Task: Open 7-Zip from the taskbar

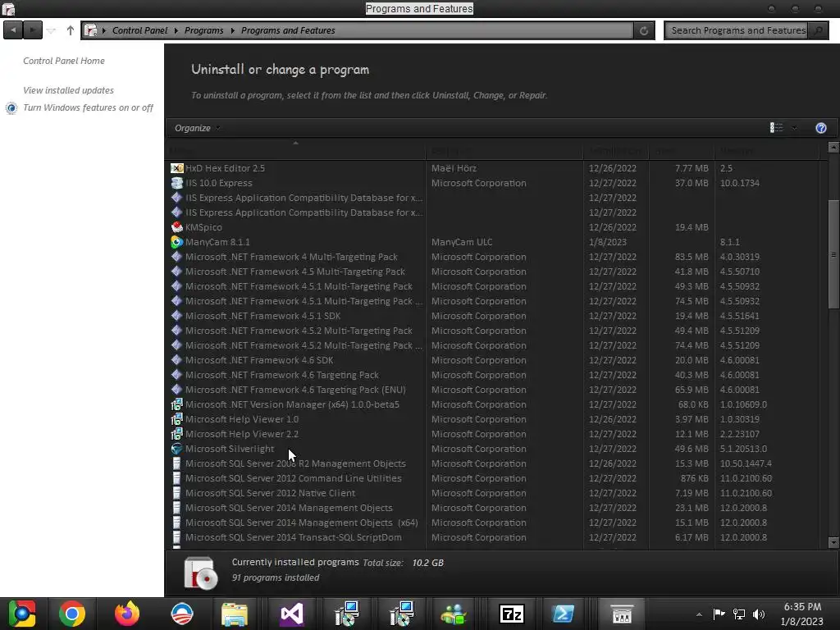Action: (512, 614)
